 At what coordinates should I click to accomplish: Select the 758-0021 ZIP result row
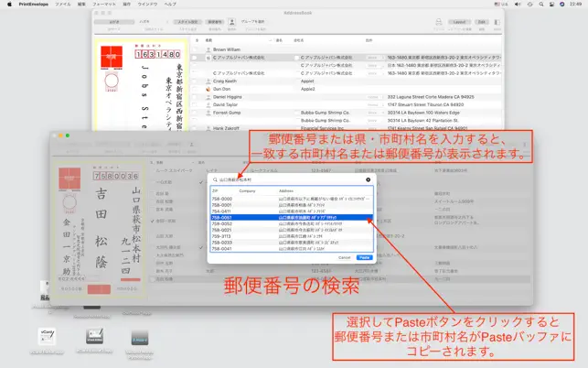point(292,230)
